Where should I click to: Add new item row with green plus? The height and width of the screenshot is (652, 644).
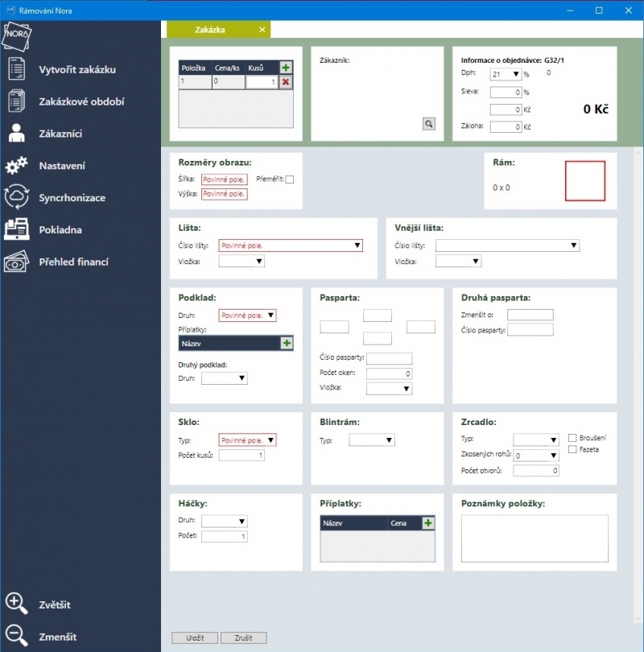[x=286, y=68]
